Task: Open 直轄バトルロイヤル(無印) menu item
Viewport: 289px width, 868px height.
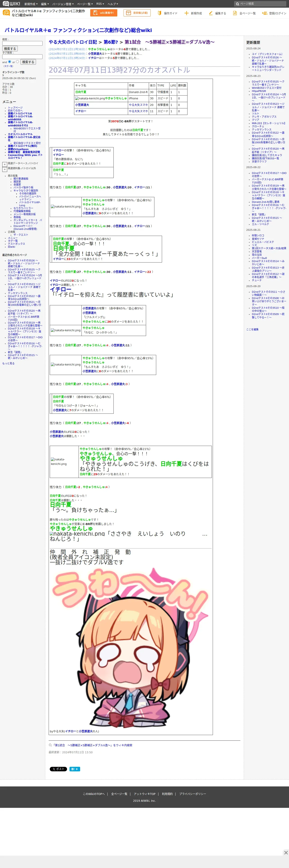Action: tap(23, 146)
